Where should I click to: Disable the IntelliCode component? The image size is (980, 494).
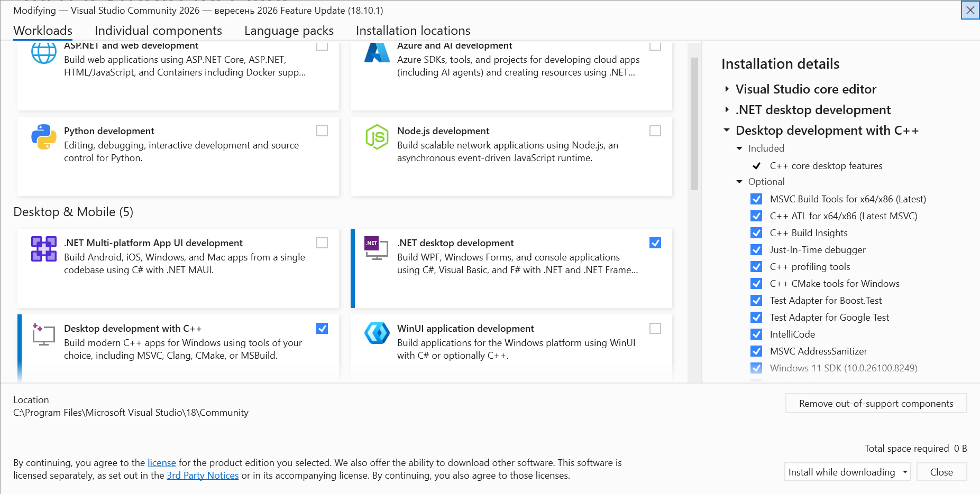click(x=757, y=334)
